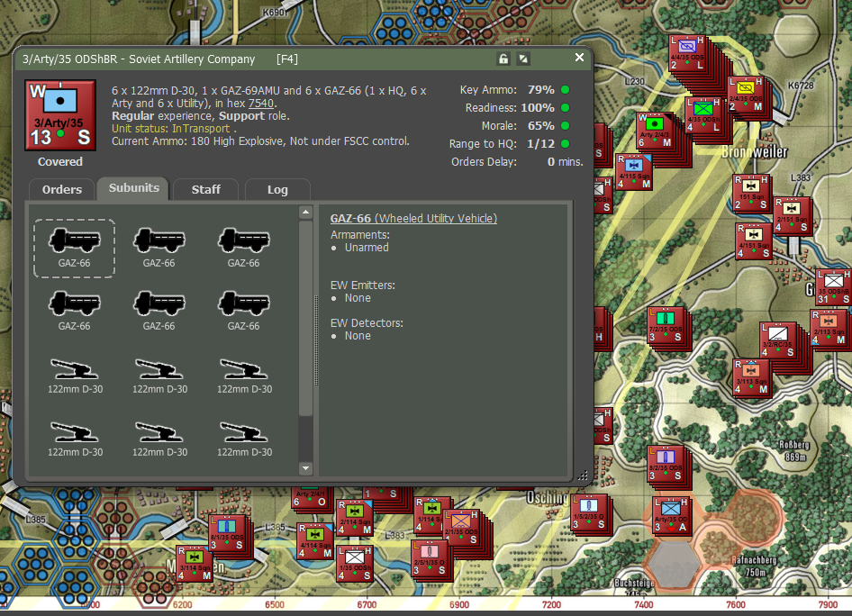Switch to the Orders tab

click(x=60, y=190)
